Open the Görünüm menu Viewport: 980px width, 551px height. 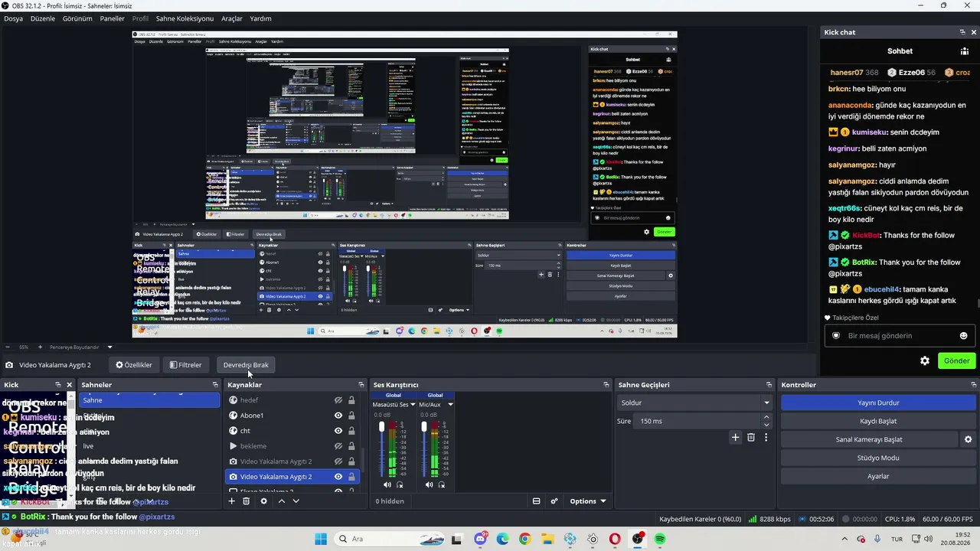pyautogui.click(x=77, y=18)
